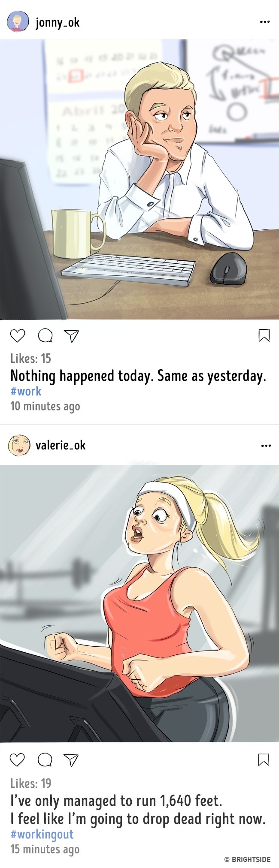This screenshot has height=868, width=279.
Task: Open the #work hashtag
Action: click(x=26, y=391)
